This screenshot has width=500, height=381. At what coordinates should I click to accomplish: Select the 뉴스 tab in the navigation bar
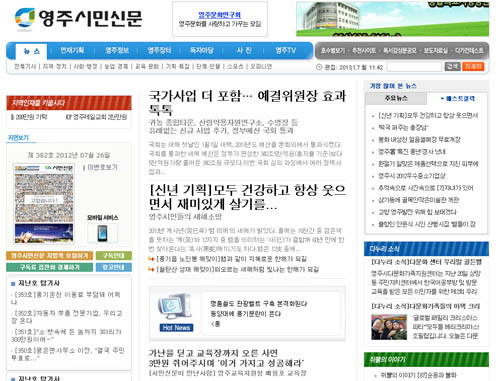tap(32, 51)
